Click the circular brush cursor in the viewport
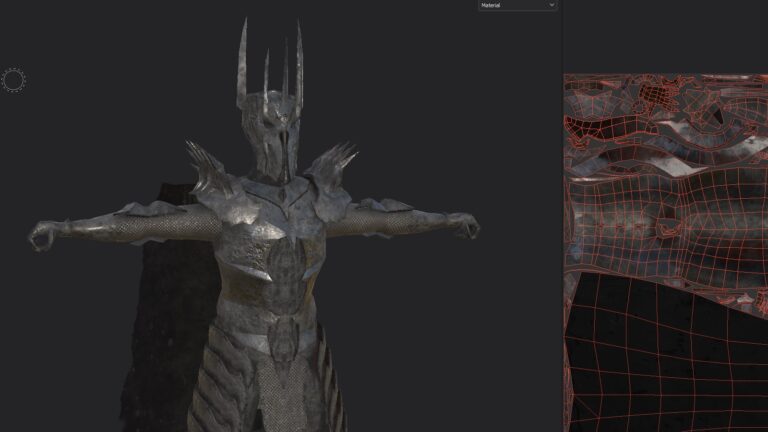This screenshot has width=768, height=432. tap(14, 80)
